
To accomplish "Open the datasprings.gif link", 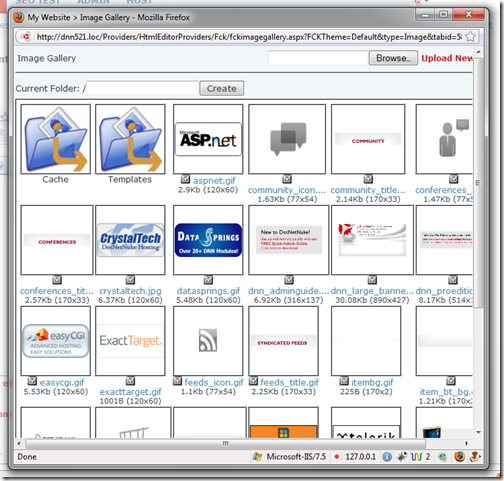I will [x=208, y=291].
